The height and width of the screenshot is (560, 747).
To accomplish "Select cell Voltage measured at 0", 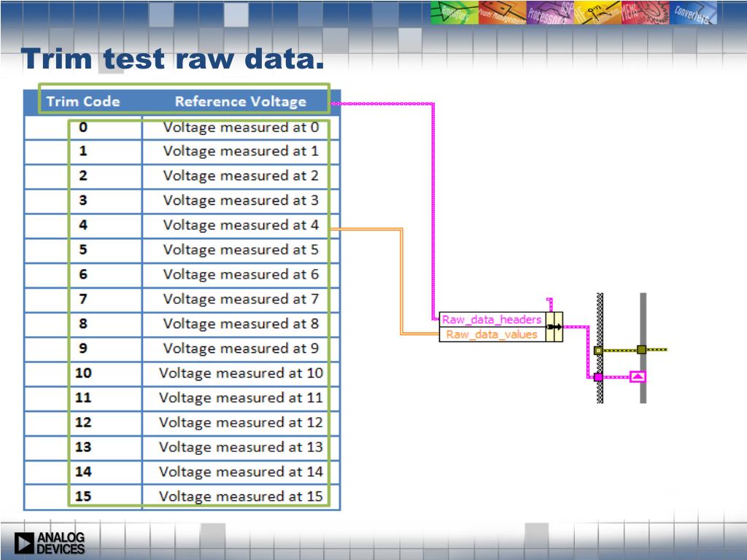I will click(241, 127).
